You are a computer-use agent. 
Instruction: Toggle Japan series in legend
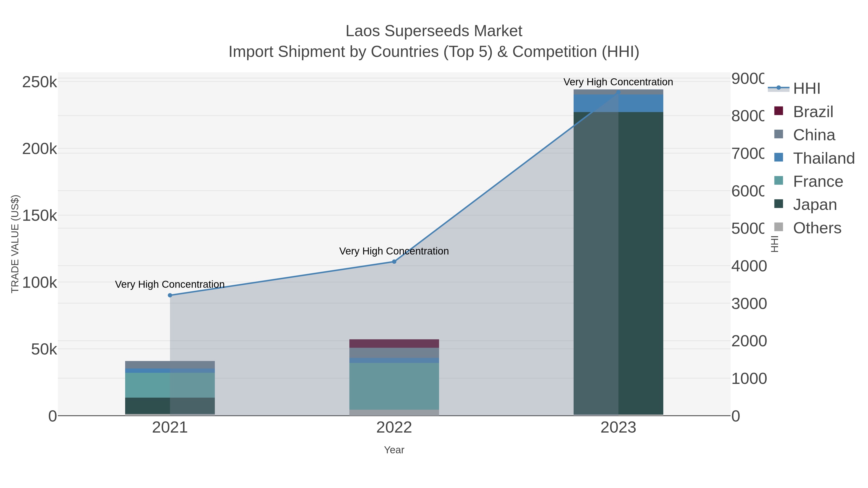(x=805, y=204)
